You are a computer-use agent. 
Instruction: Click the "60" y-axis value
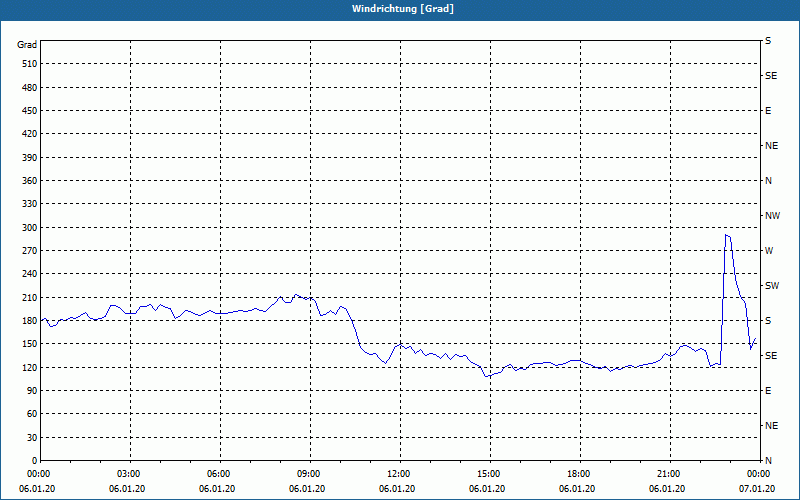point(32,414)
